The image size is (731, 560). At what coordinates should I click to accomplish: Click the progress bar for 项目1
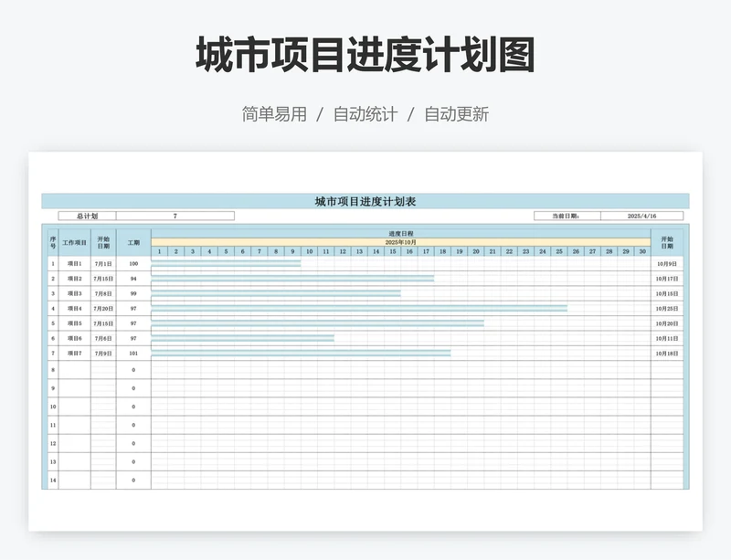[x=226, y=263]
